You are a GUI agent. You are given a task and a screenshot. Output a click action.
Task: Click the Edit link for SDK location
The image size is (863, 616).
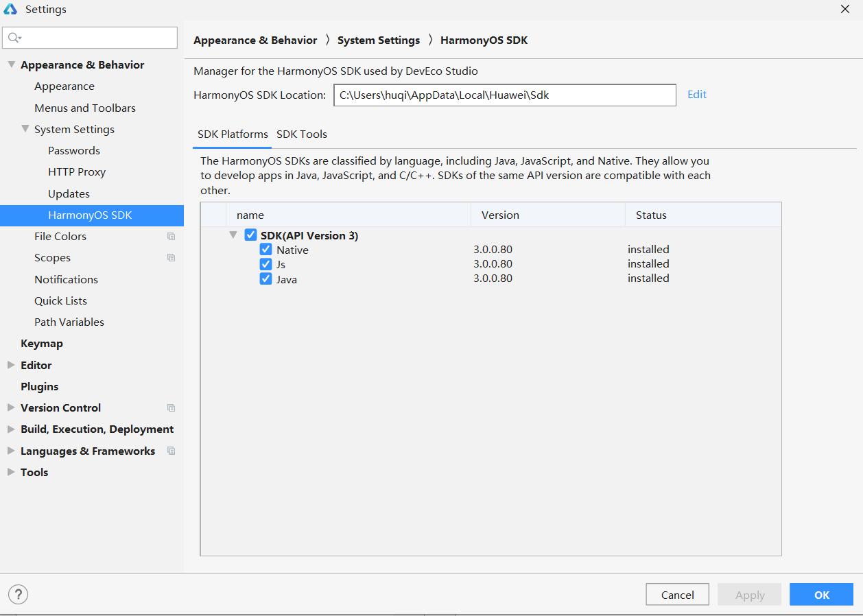pyautogui.click(x=697, y=95)
